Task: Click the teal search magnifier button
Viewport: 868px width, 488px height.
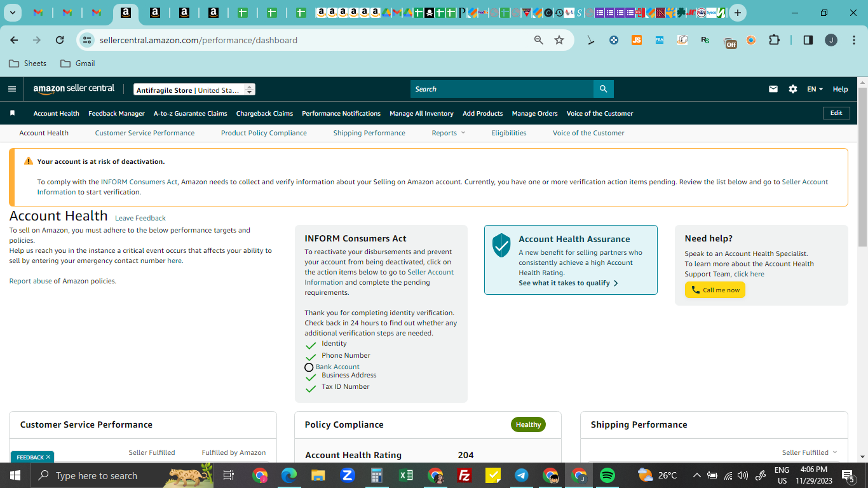Action: [603, 89]
